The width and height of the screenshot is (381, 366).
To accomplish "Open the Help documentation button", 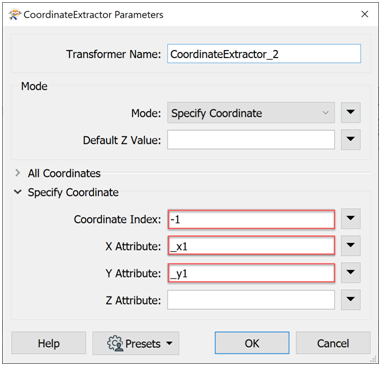I will click(x=49, y=343).
